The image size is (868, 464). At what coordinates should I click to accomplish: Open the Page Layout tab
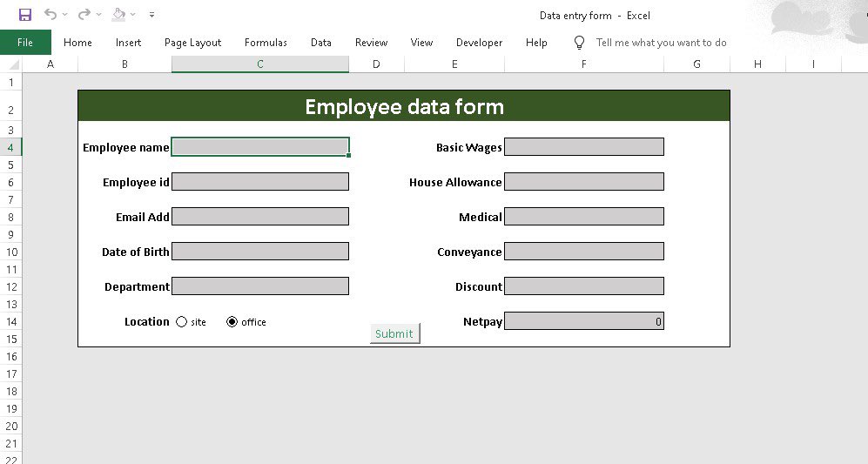[192, 43]
